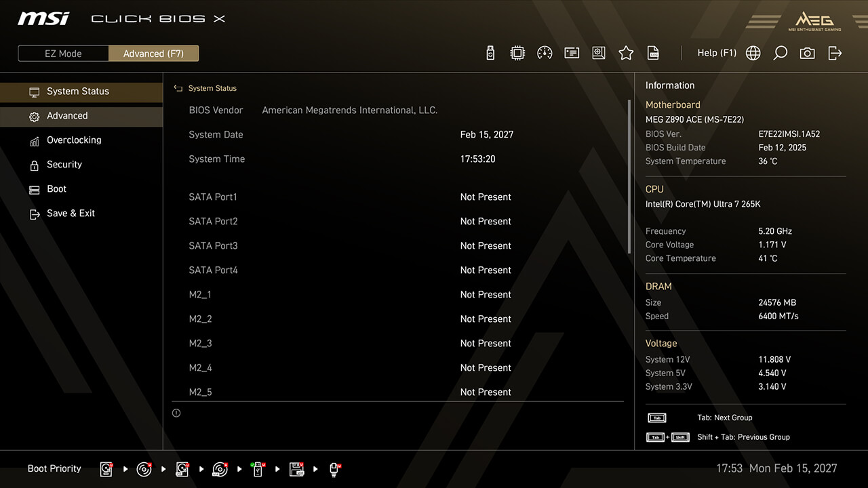The width and height of the screenshot is (868, 488).
Task: Click the Shift + Tab: Previous Group hint
Action: (743, 437)
